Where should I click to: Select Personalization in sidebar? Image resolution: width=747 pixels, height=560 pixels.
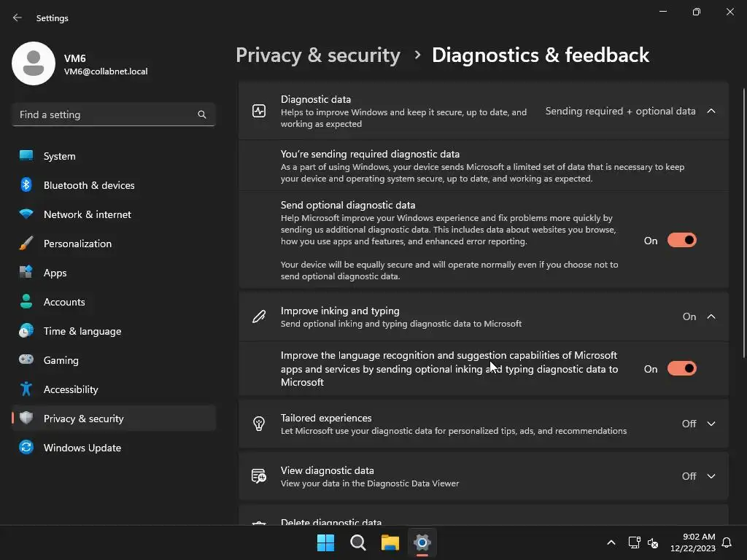(x=114, y=244)
